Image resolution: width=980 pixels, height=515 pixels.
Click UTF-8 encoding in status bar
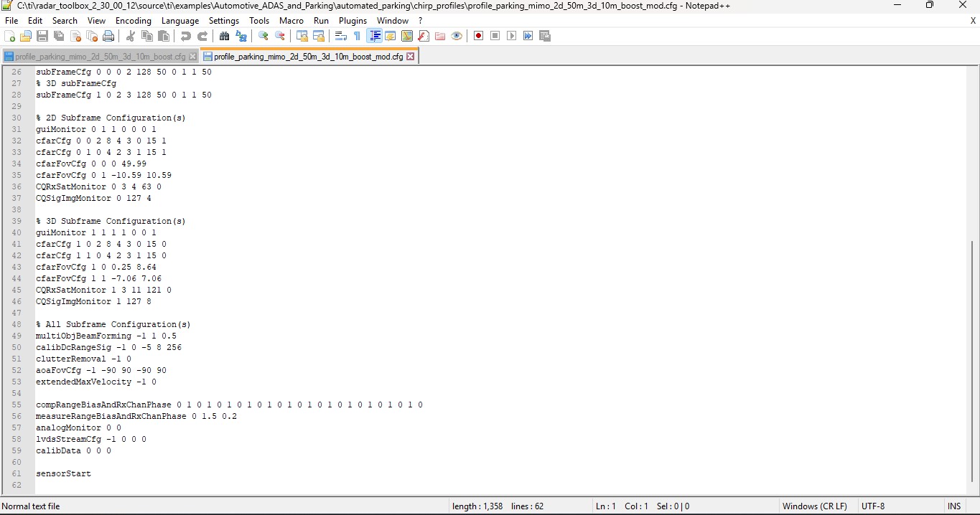coord(873,506)
